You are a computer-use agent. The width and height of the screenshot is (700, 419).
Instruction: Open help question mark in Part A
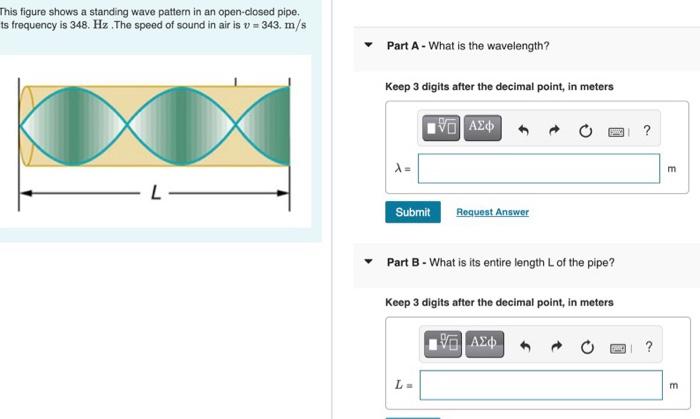click(x=647, y=130)
